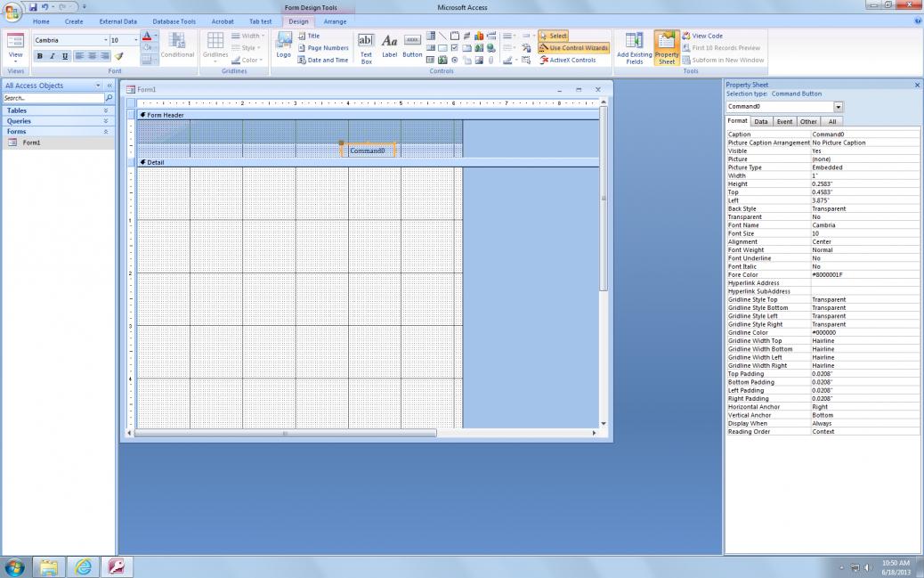Collapse the Forms group

tap(106, 132)
